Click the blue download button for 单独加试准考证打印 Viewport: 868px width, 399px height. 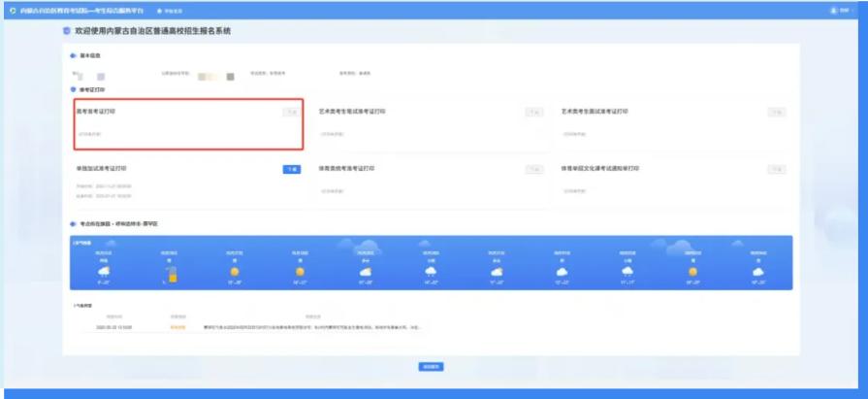(x=291, y=170)
